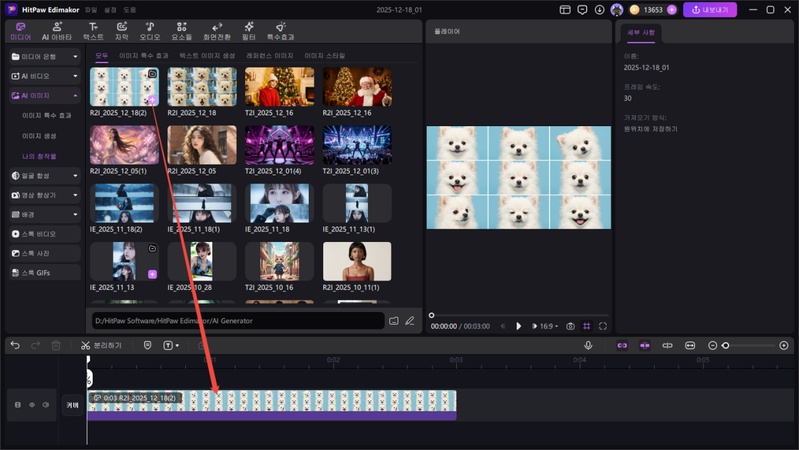Open the AI 아바타 tab
This screenshot has width=799, height=450.
pyautogui.click(x=57, y=31)
